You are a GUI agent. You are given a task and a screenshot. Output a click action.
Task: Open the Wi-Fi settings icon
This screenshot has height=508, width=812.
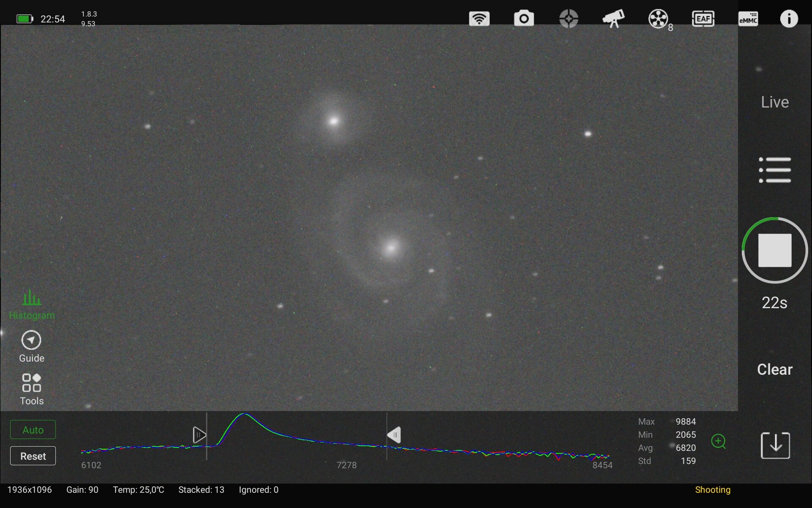[479, 19]
